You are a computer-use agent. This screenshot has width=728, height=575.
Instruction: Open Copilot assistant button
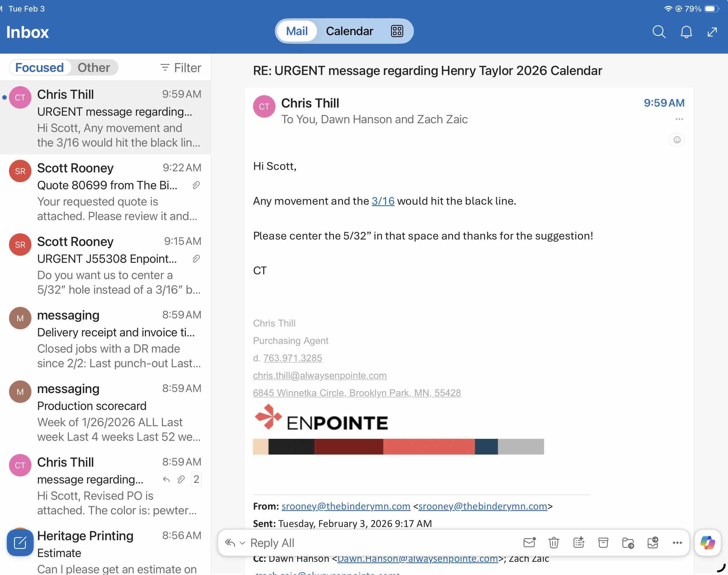point(707,543)
